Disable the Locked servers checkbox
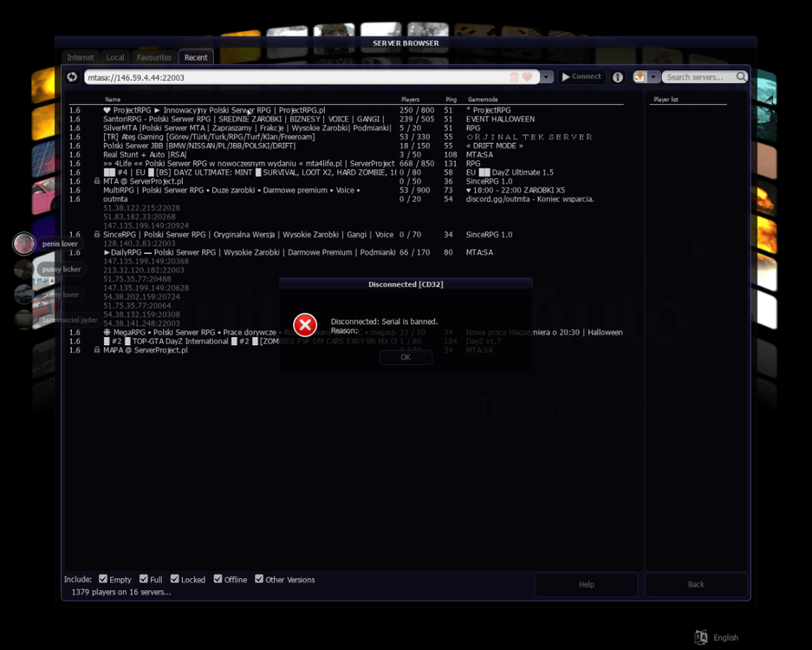This screenshot has height=650, width=812. coord(174,579)
